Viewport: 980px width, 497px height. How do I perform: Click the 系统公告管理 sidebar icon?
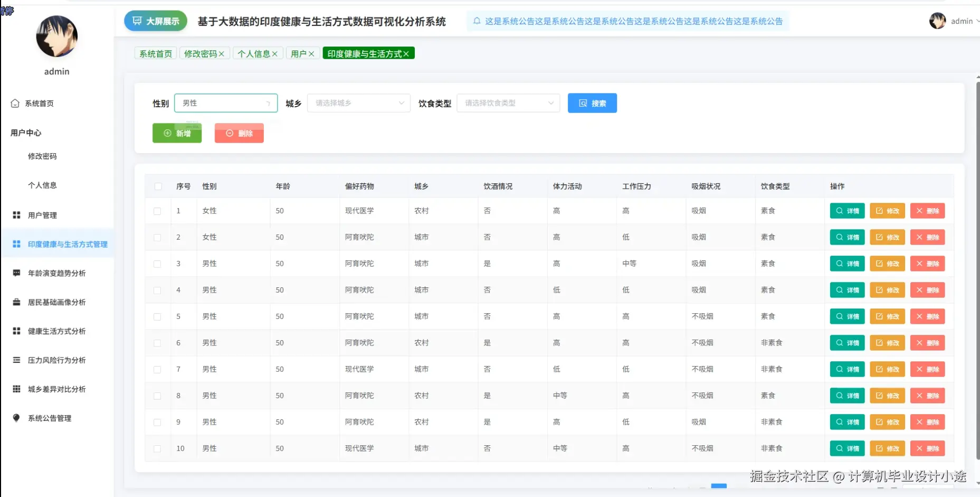[x=16, y=418]
